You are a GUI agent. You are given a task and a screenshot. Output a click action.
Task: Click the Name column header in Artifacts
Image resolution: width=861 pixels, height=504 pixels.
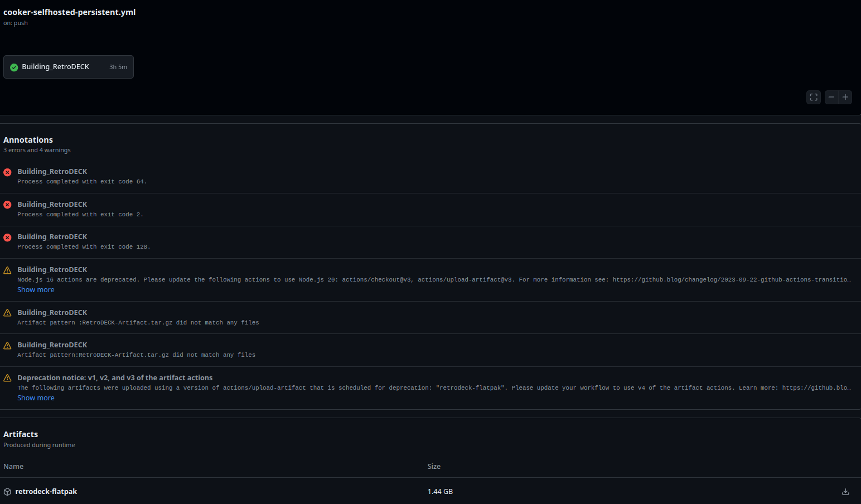13,467
